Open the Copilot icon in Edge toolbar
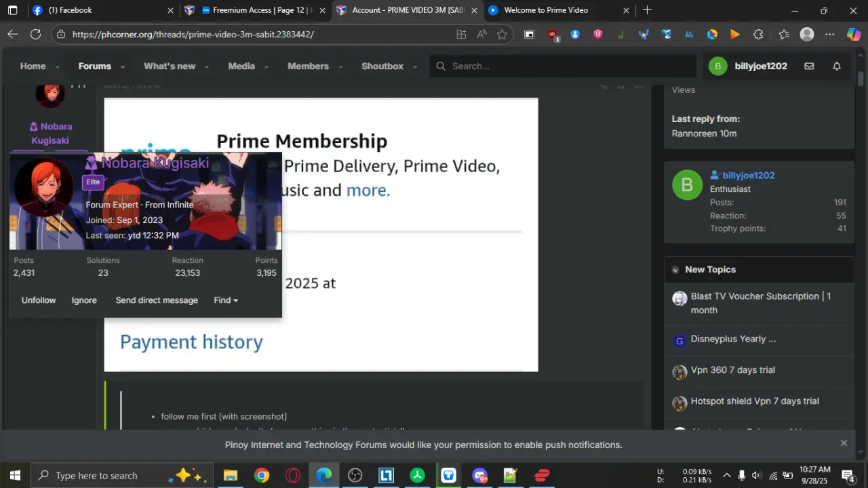This screenshot has height=488, width=868. pyautogui.click(x=854, y=35)
